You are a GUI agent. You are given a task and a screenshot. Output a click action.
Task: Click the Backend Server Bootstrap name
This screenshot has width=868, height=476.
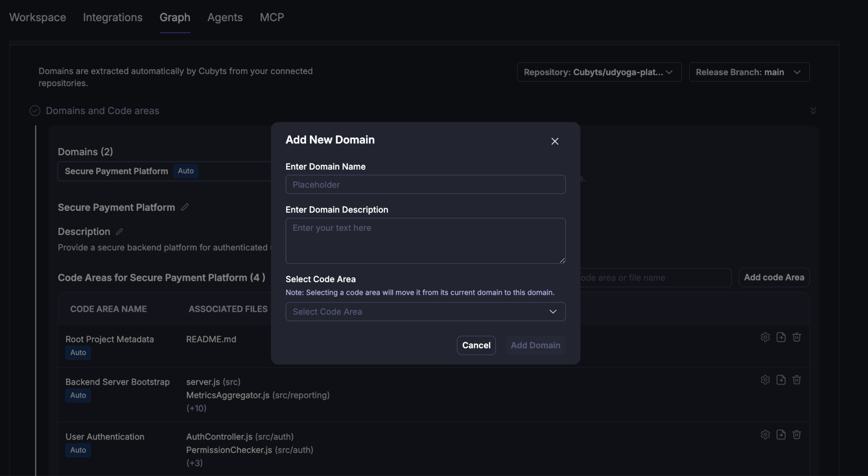(x=117, y=382)
